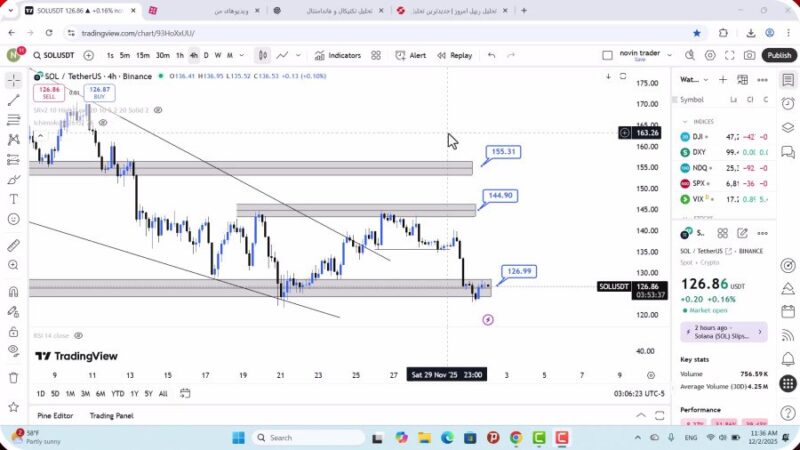Screen dimensions: 800x450
Task: Start bar Replay mode
Action: coord(454,56)
